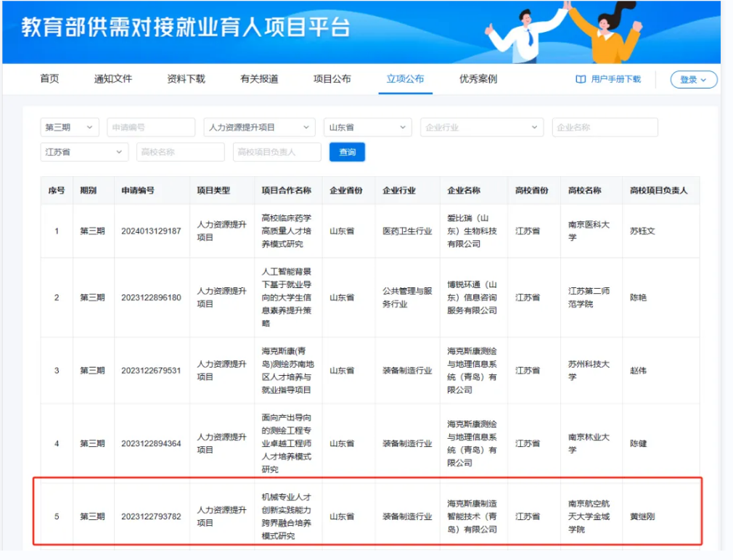Expand the 人力资源提升项目 type dropdown
The image size is (733, 560).
click(259, 128)
